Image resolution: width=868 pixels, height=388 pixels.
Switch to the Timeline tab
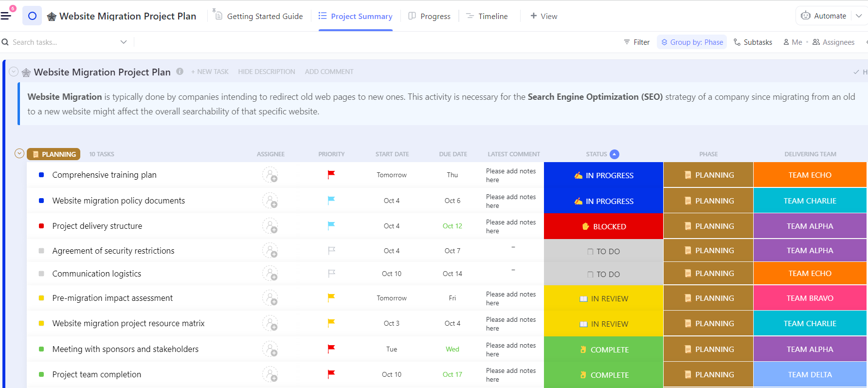click(x=487, y=16)
